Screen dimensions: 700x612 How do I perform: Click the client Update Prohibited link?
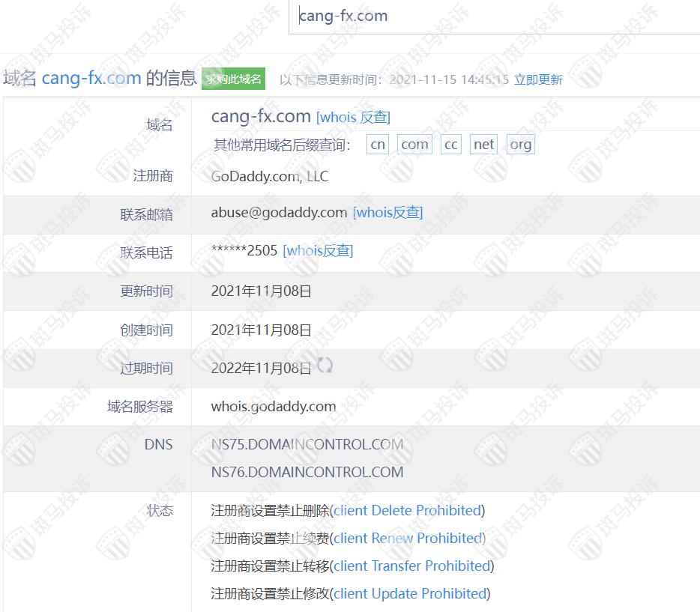pos(410,594)
